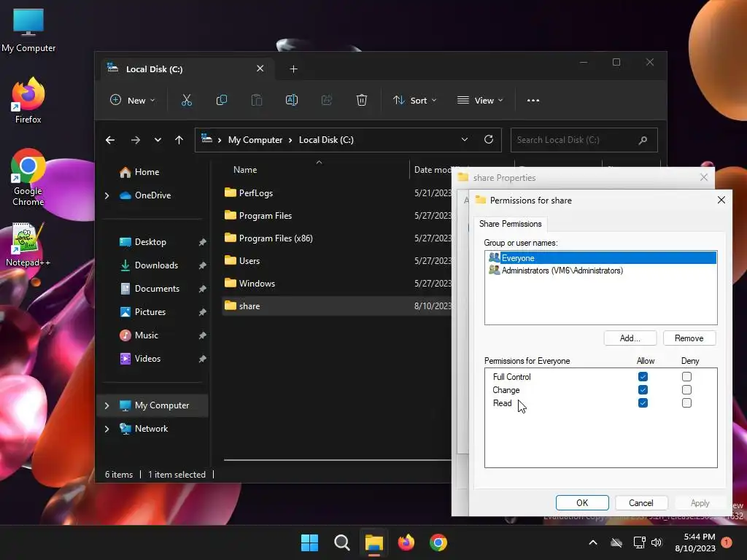
Task: Click the Delete trash icon
Action: click(x=362, y=100)
